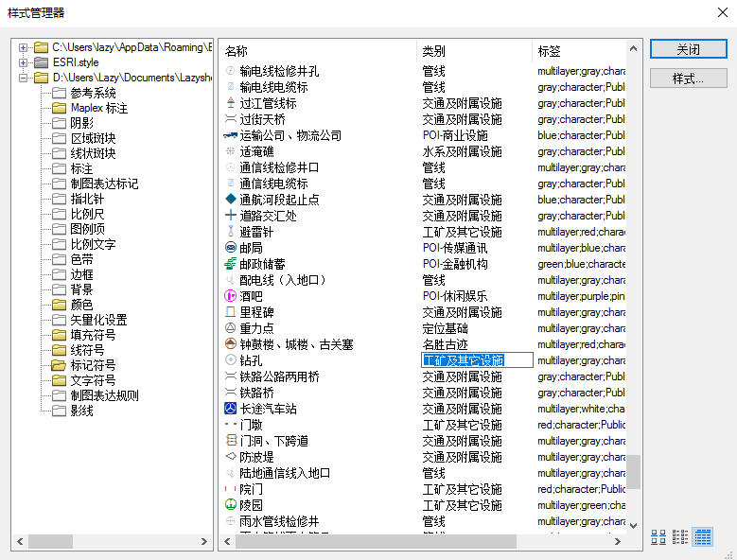Close the 样式管理器 dialog window
Screen dimensions: 737x560
coord(723,12)
